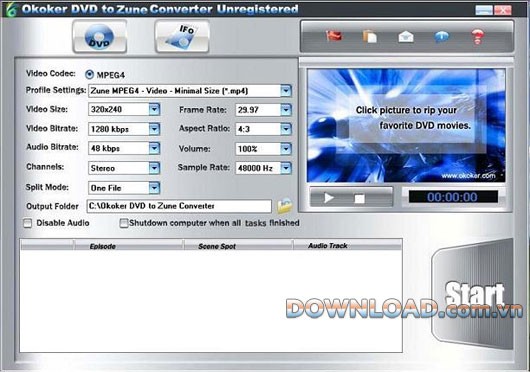This screenshot has width=530, height=372.
Task: Click the Start conversion button
Action: 473,293
